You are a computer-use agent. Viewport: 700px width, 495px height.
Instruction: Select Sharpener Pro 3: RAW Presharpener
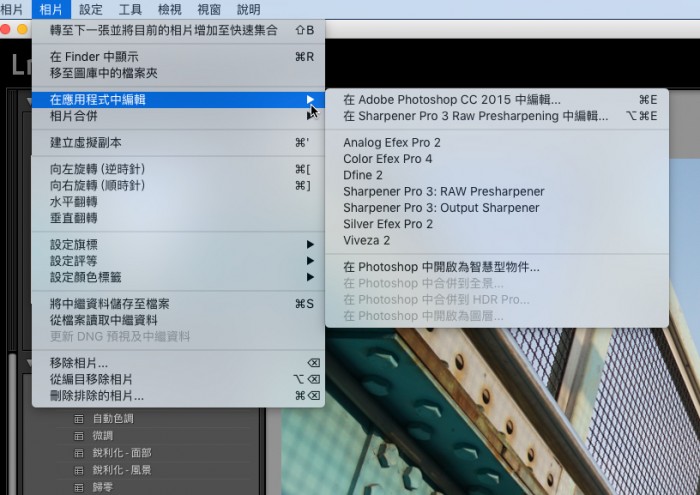tap(497, 191)
